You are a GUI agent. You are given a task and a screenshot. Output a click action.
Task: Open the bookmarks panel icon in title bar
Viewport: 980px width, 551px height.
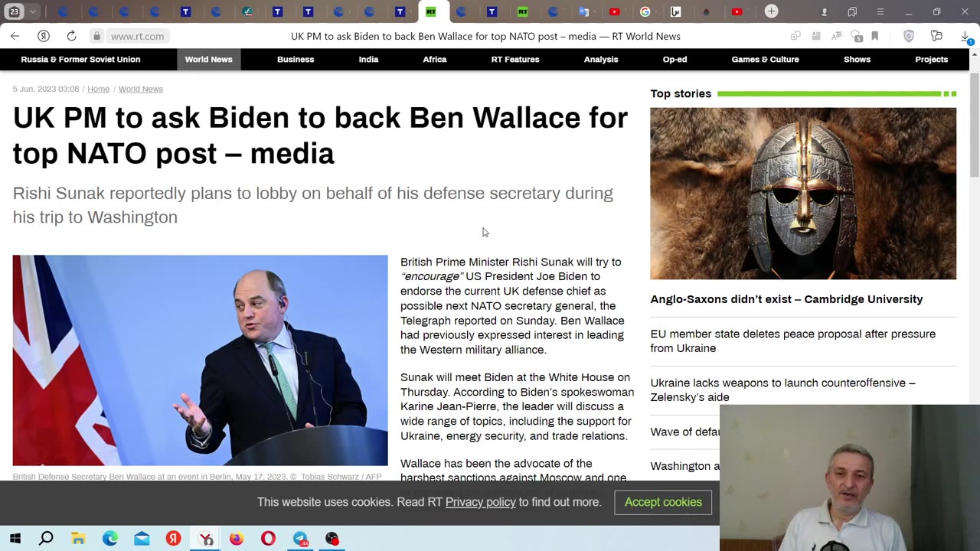click(x=852, y=11)
